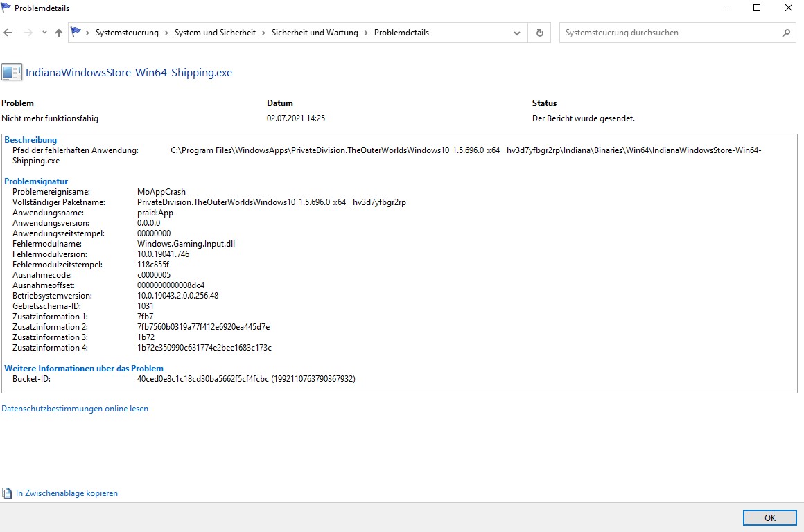Open address bar history dropdown
Viewport: 804px width, 532px height.
pyautogui.click(x=517, y=33)
